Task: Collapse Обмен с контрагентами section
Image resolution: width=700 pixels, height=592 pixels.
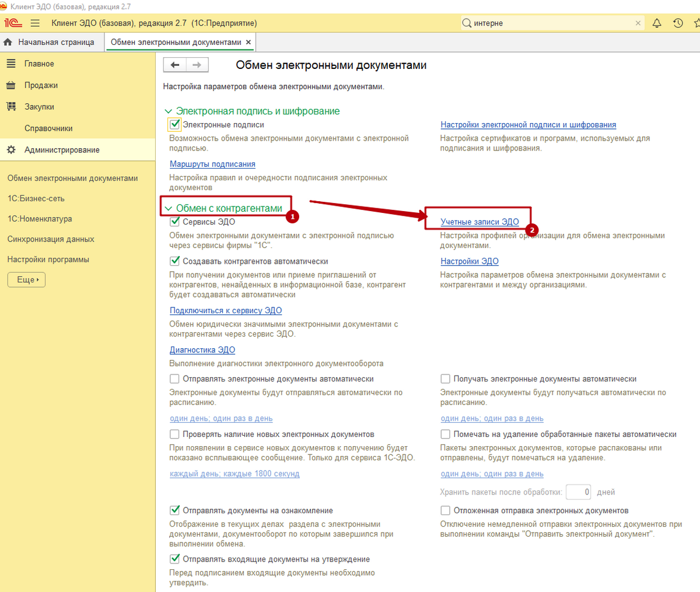Action: coord(169,208)
